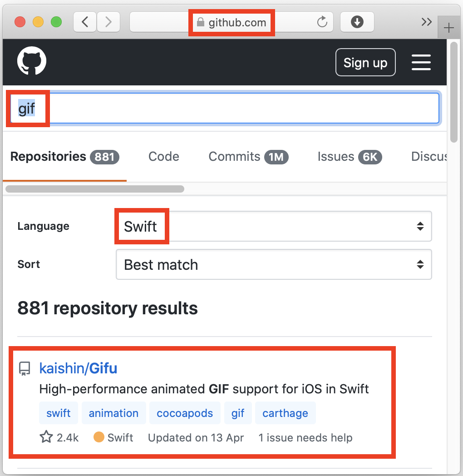
Task: Switch to the Code tab
Action: tap(163, 157)
